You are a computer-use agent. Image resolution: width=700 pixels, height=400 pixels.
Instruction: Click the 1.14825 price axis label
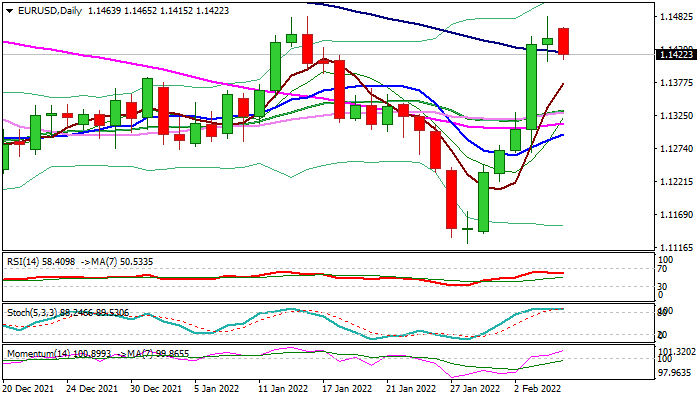tap(677, 17)
